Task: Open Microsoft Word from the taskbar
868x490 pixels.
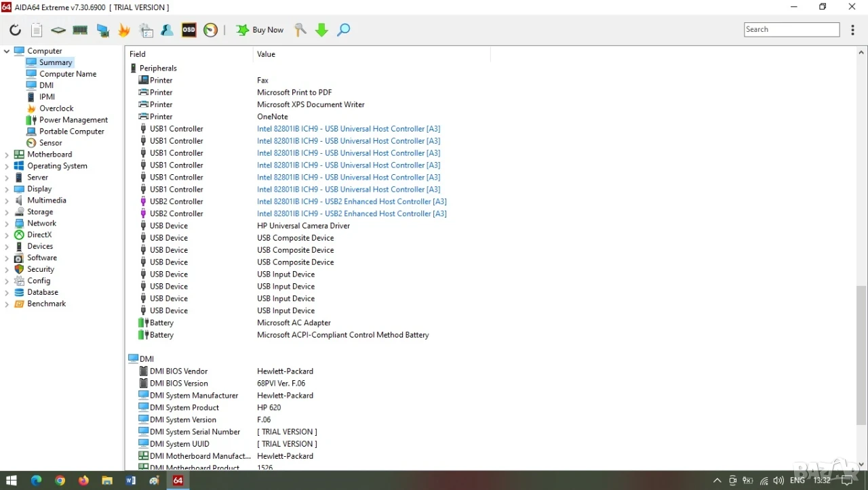Action: [x=131, y=481]
